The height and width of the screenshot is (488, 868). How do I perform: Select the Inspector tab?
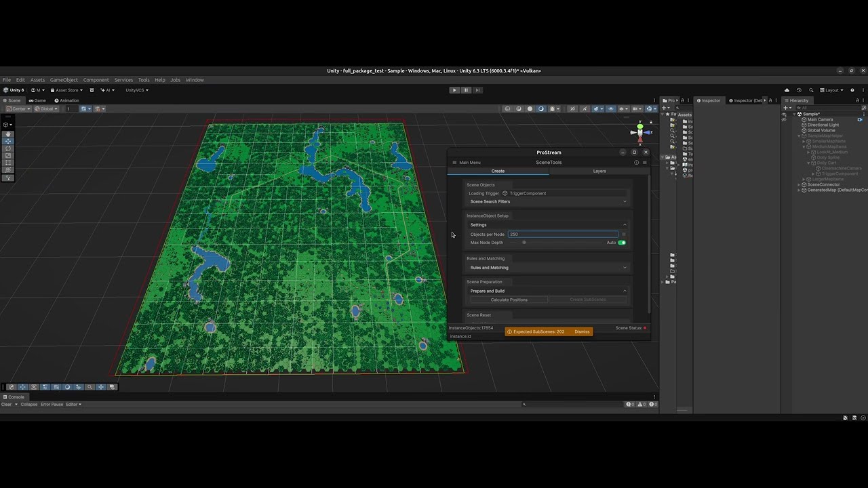tap(709, 100)
